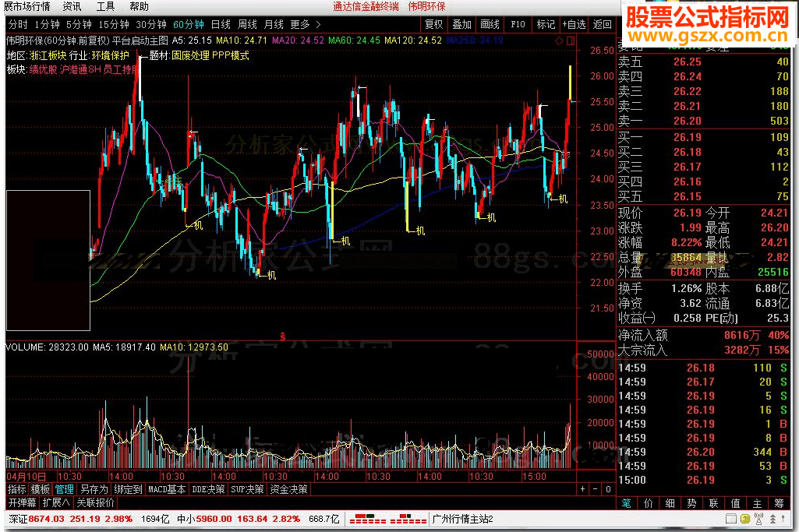Click the 绑定到 bind button
Viewport: 799px width, 532px height.
tap(128, 489)
